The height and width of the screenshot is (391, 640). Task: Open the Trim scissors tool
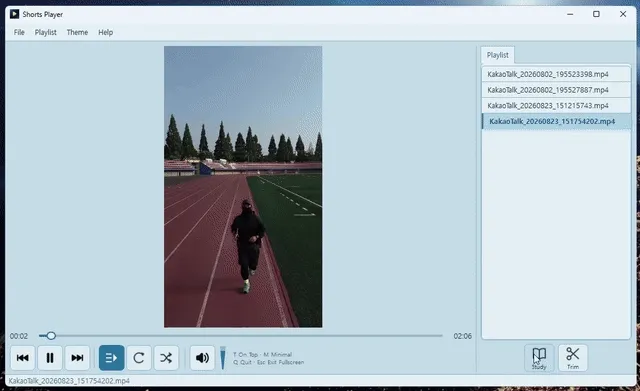coord(573,358)
